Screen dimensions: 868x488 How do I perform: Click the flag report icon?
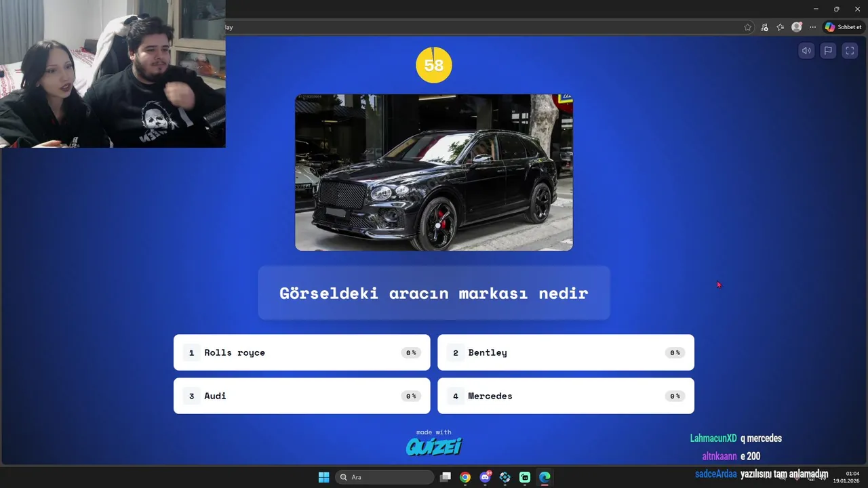(x=828, y=51)
